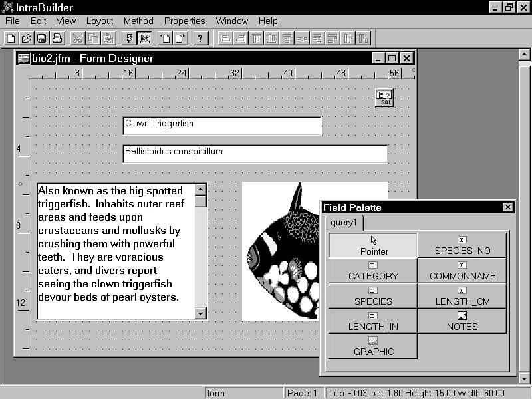Click into the Clown Triggerfish text field
The height and width of the screenshot is (399, 532).
[x=221, y=126]
